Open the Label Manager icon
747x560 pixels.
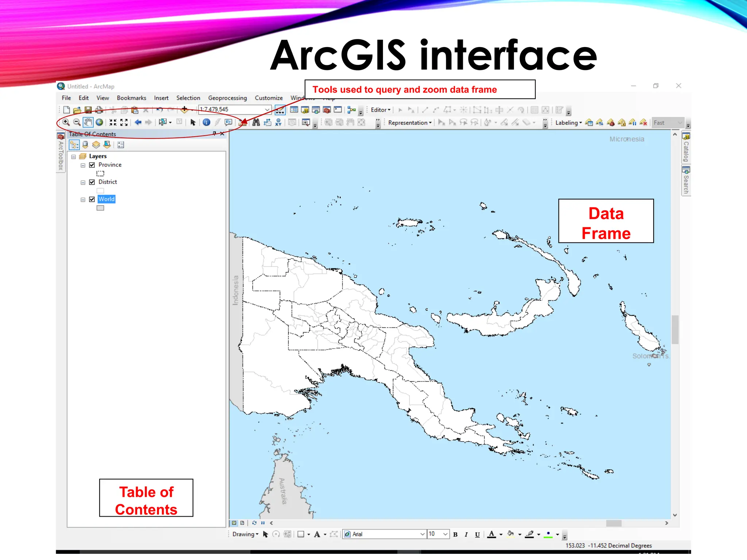click(x=589, y=122)
